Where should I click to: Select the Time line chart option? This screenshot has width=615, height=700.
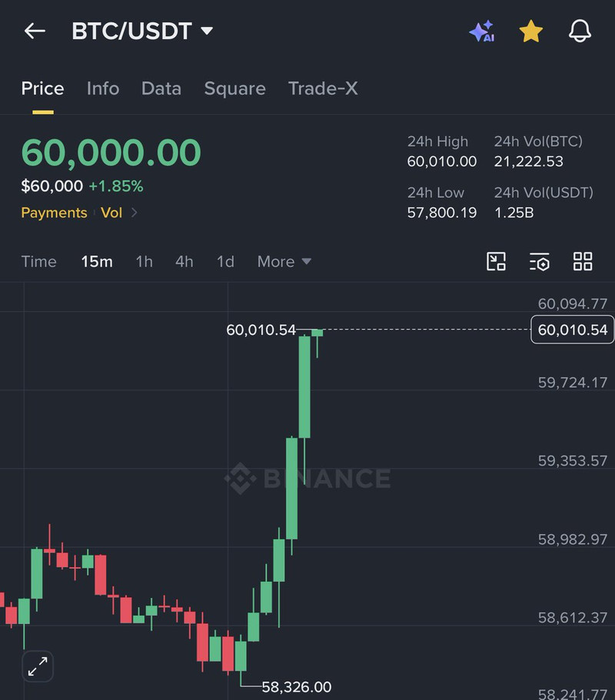pos(39,261)
